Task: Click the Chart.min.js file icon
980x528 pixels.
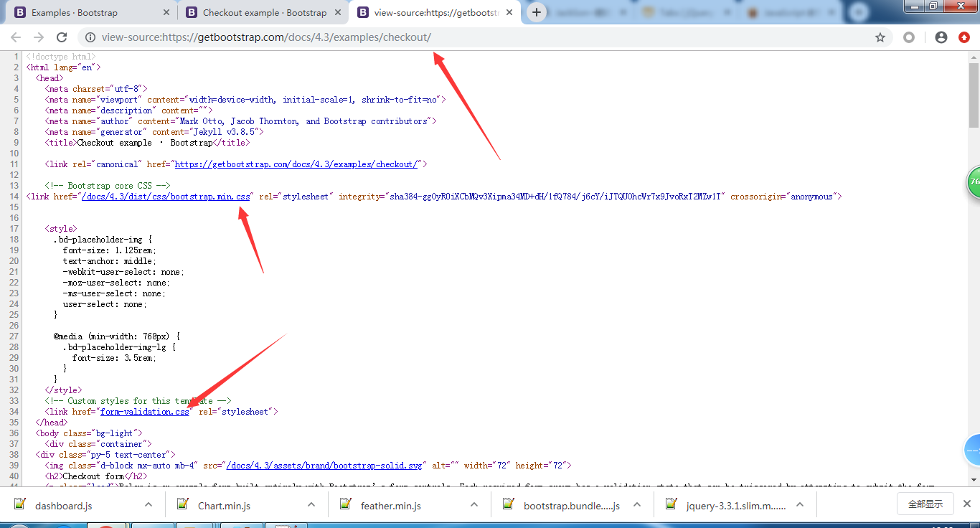Action: 182,504
